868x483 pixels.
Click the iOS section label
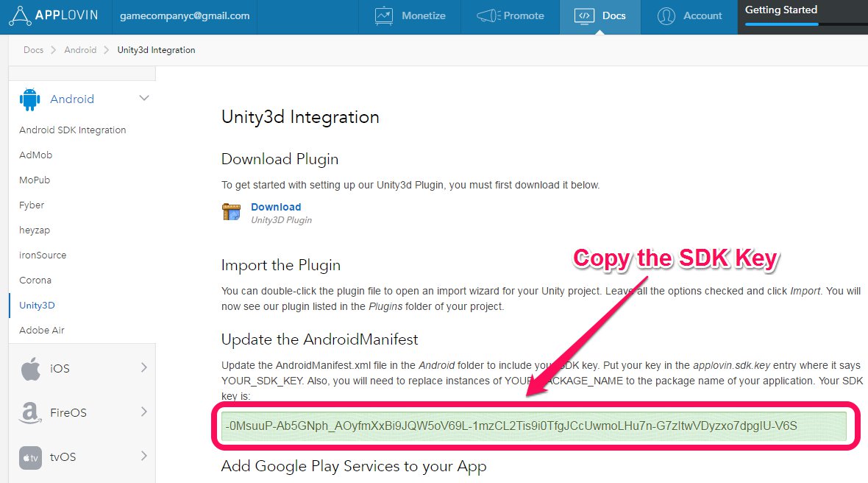point(60,368)
